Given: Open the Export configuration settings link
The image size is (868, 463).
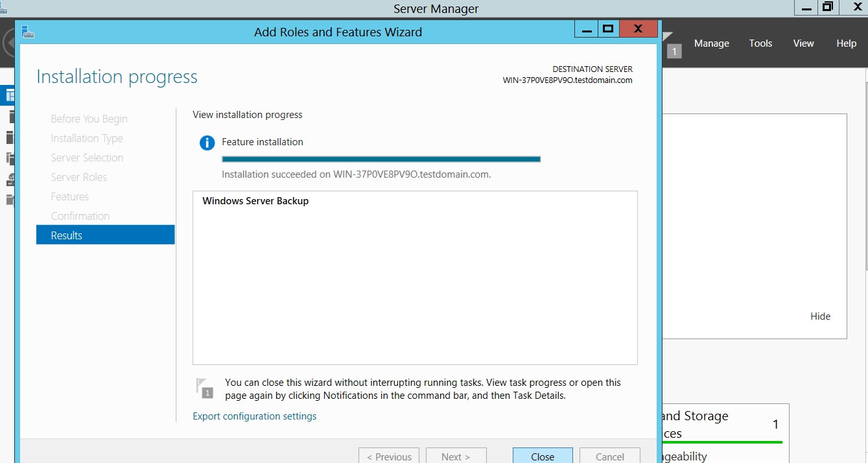Looking at the screenshot, I should [255, 416].
